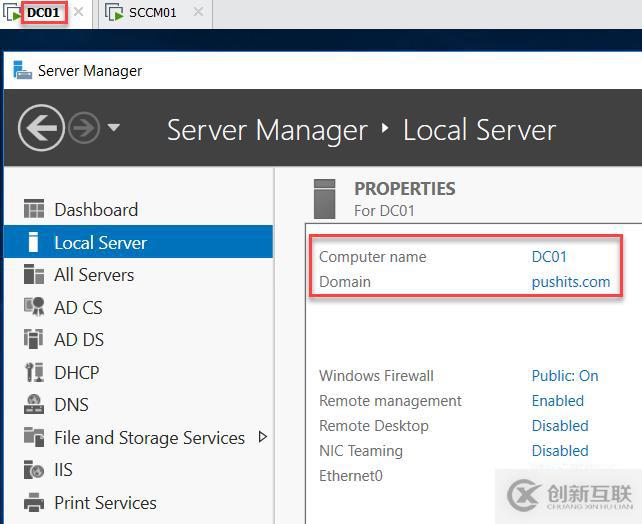Open IIS role page
This screenshot has width=642, height=524.
point(138,470)
